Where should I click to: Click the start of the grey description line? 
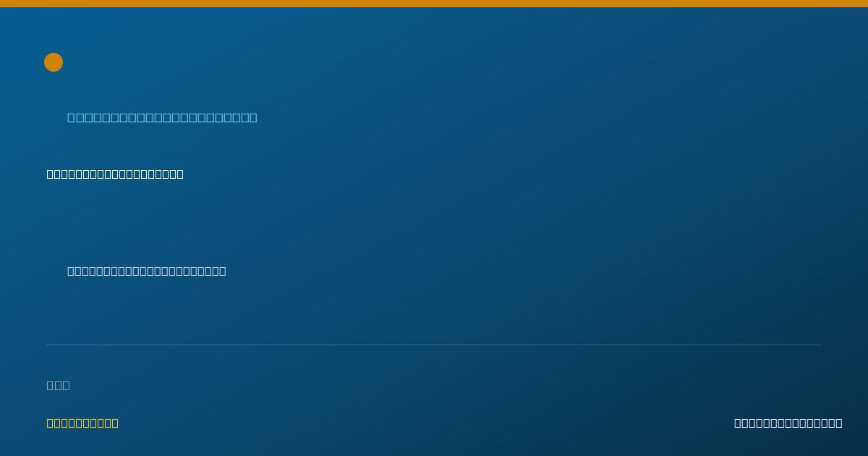pyautogui.click(x=71, y=271)
